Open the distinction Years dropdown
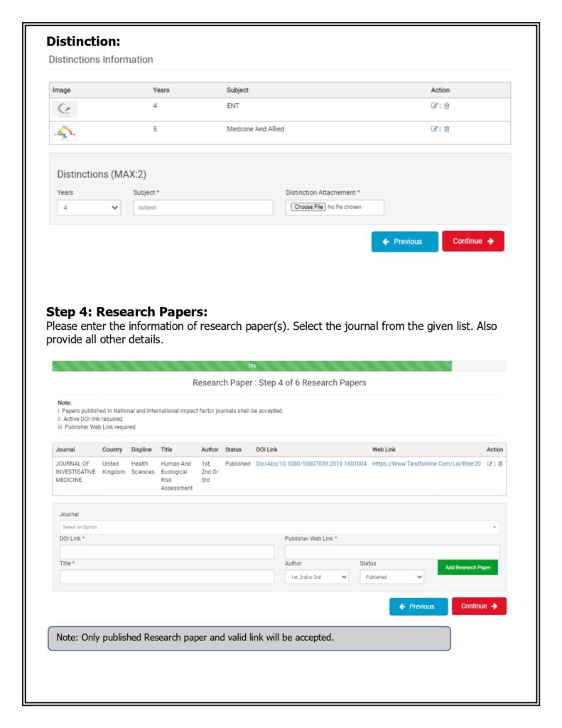 point(89,208)
